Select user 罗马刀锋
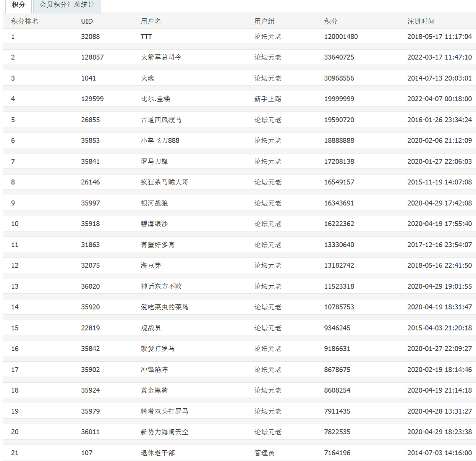The width and height of the screenshot is (476, 461). tap(154, 162)
